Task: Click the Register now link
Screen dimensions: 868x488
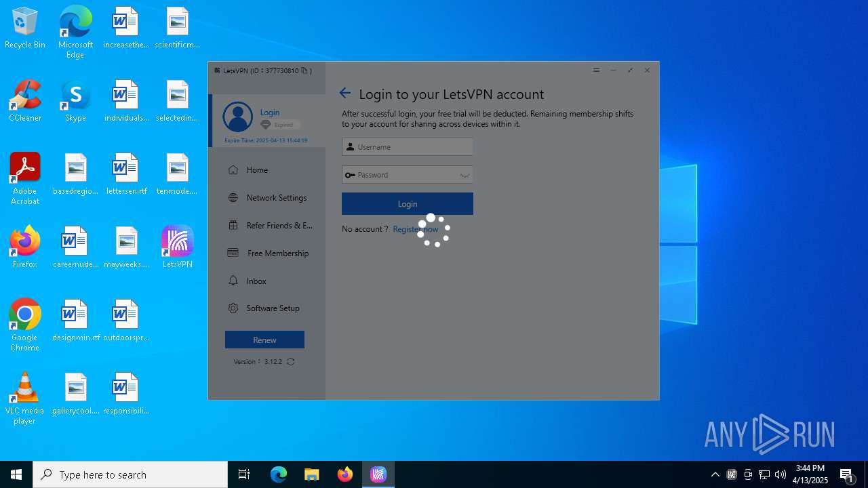Action: tap(416, 229)
